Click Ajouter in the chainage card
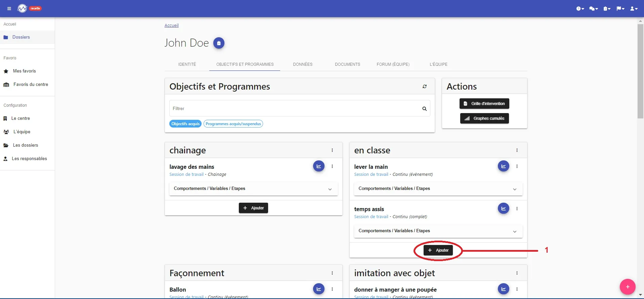The height and width of the screenshot is (299, 644). 253,208
